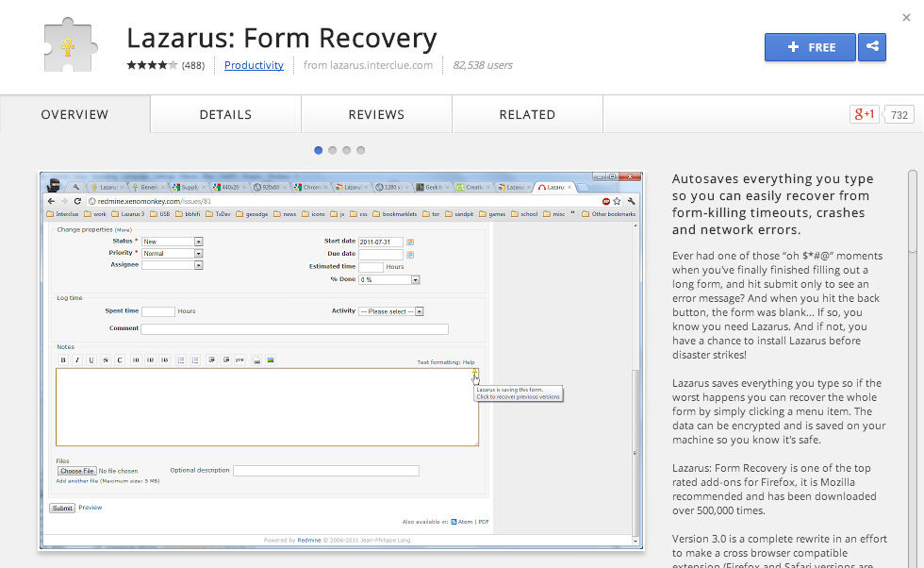924x568 pixels.
Task: Apply Heading 3 in Notes toolbar
Action: pos(164,359)
